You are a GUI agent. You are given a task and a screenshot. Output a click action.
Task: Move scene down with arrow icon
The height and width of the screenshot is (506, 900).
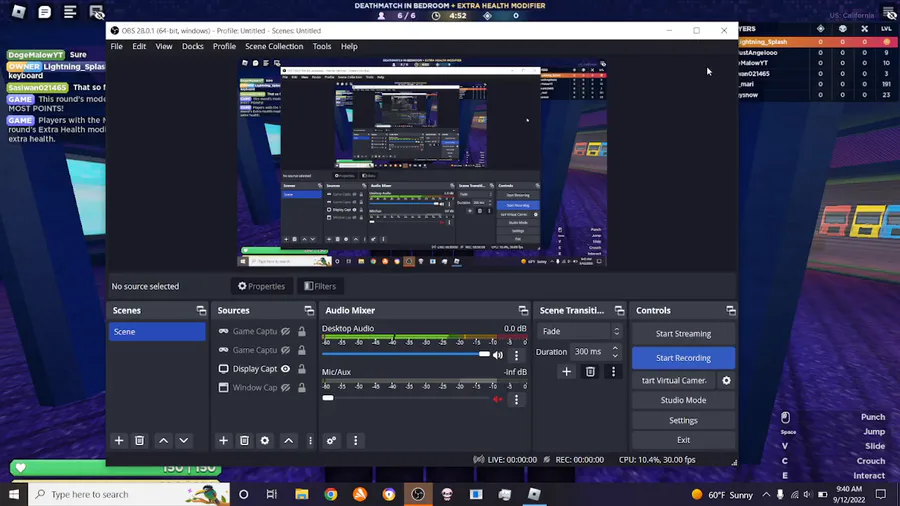184,441
